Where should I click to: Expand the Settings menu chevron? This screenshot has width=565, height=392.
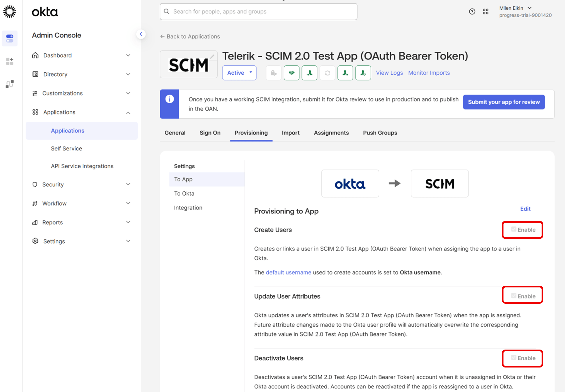(x=128, y=241)
